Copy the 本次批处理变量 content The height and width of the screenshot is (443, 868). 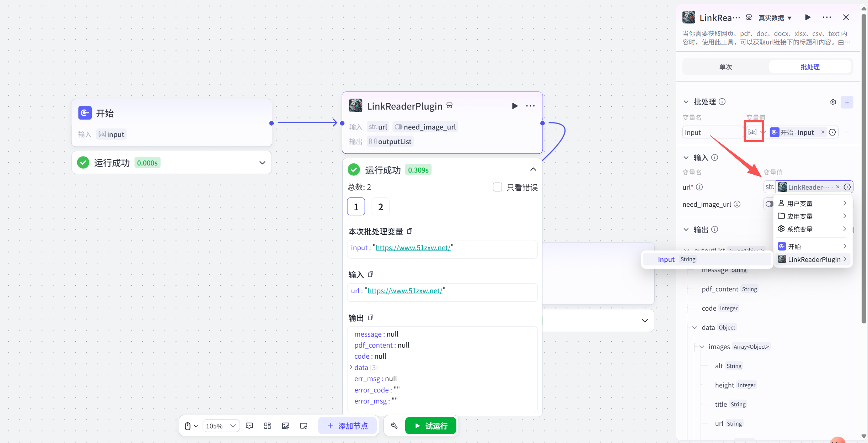[409, 231]
